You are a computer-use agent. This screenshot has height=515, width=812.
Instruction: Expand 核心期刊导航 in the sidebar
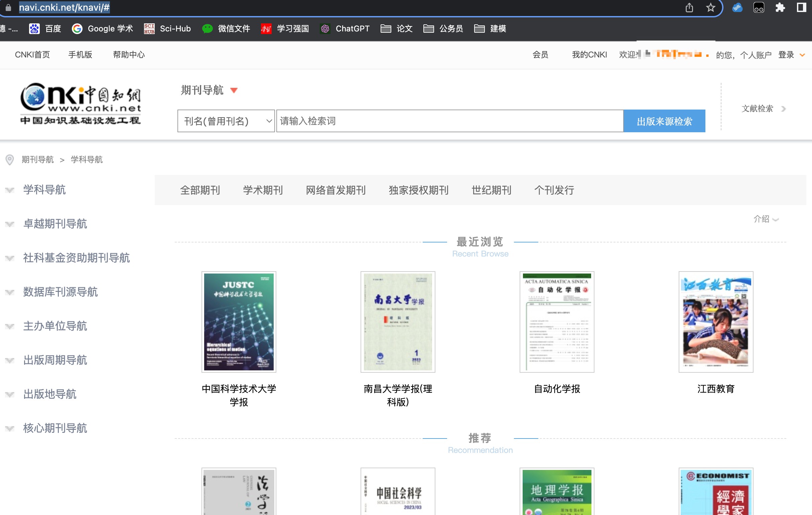coord(54,428)
